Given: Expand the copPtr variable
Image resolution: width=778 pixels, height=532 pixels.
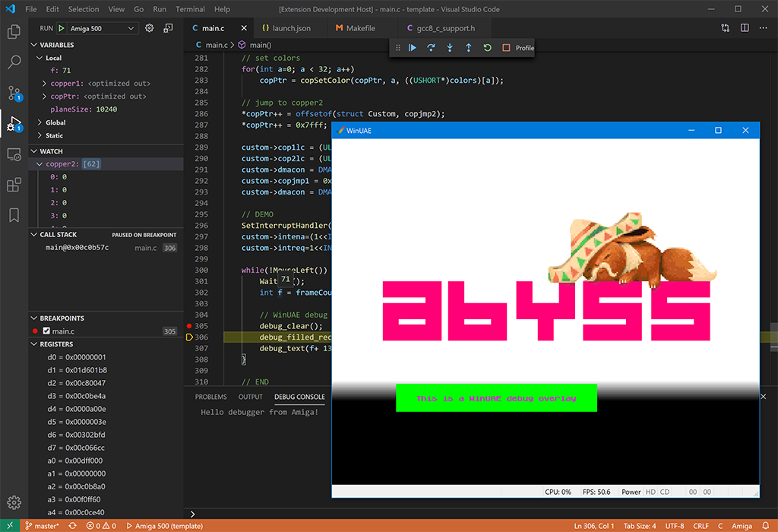Looking at the screenshot, I should pos(44,97).
